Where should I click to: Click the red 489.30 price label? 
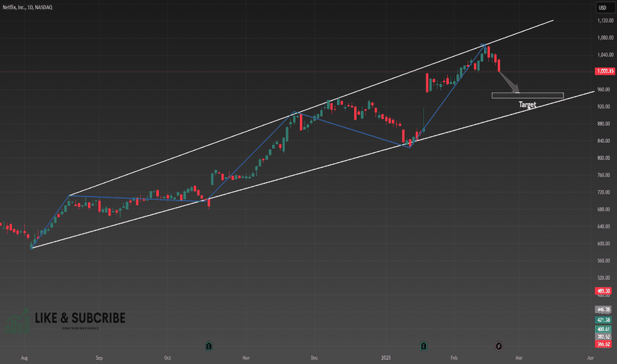pyautogui.click(x=603, y=291)
